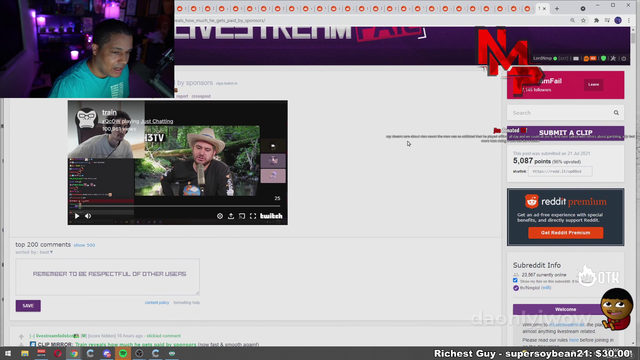Click Get Reddit Premium button
Image resolution: width=640 pixels, height=360 pixels.
[x=565, y=233]
